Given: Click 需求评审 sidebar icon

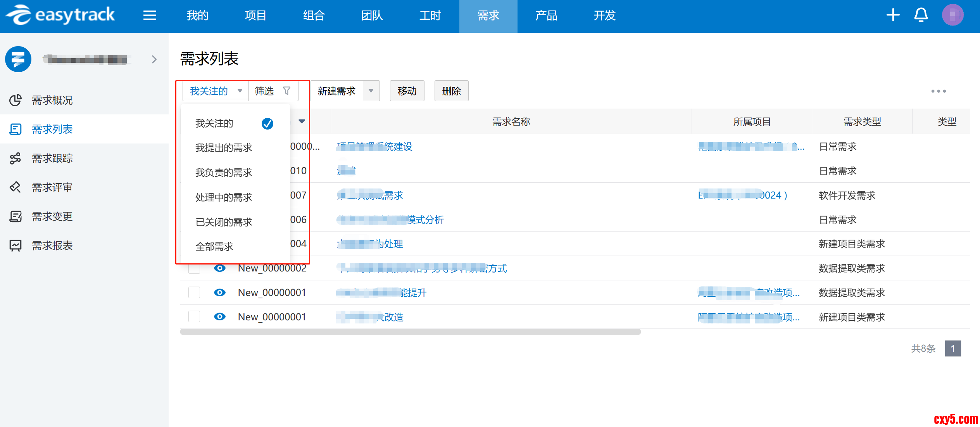Looking at the screenshot, I should [16, 187].
